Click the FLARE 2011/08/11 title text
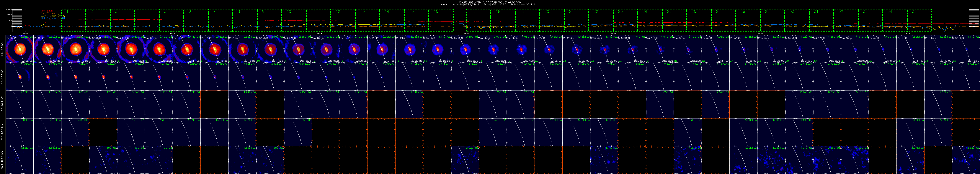 tap(490, 2)
